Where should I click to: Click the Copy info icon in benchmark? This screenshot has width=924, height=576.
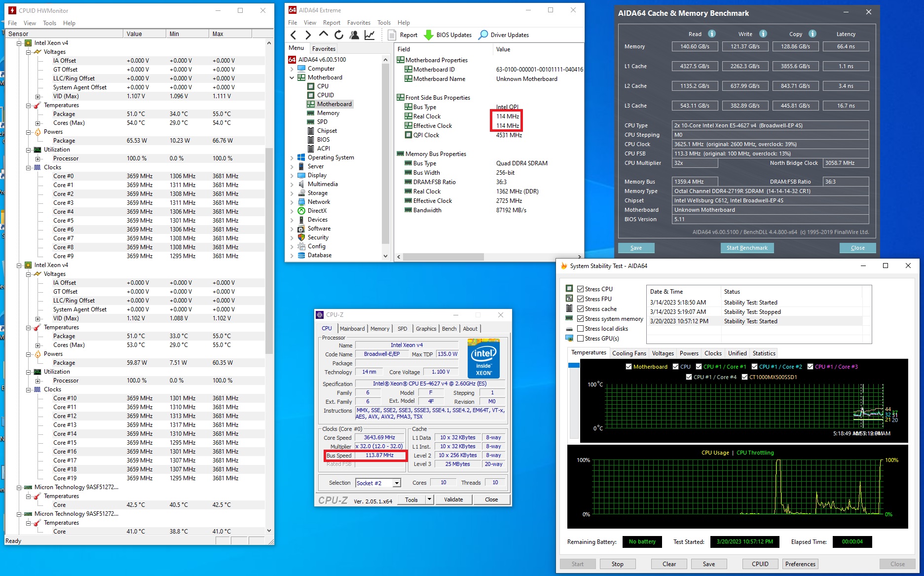tap(813, 34)
